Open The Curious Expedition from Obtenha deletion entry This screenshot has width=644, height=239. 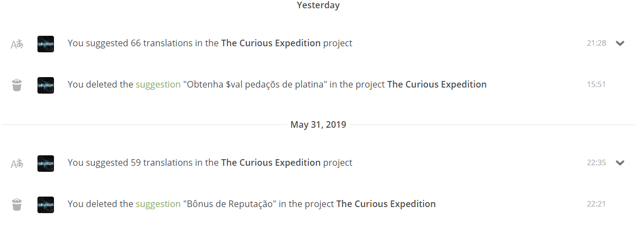437,84
